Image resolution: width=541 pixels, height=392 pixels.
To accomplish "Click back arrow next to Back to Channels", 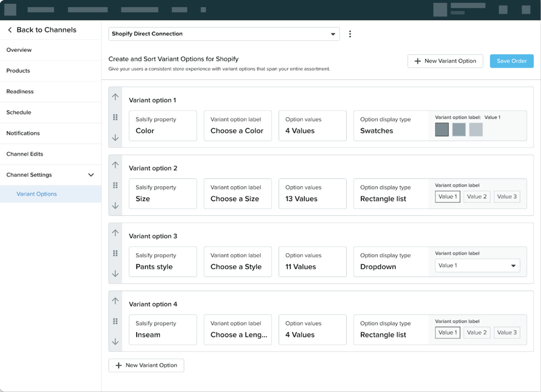I will point(10,30).
